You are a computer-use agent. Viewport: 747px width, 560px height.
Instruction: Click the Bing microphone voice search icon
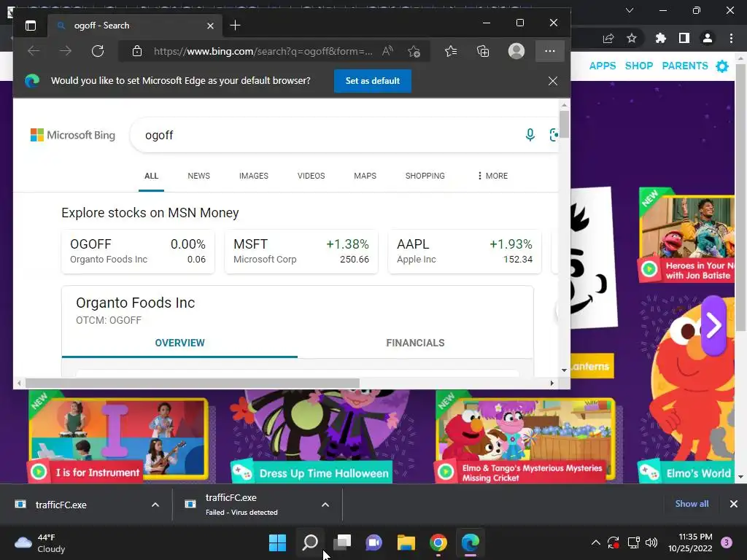pos(530,135)
